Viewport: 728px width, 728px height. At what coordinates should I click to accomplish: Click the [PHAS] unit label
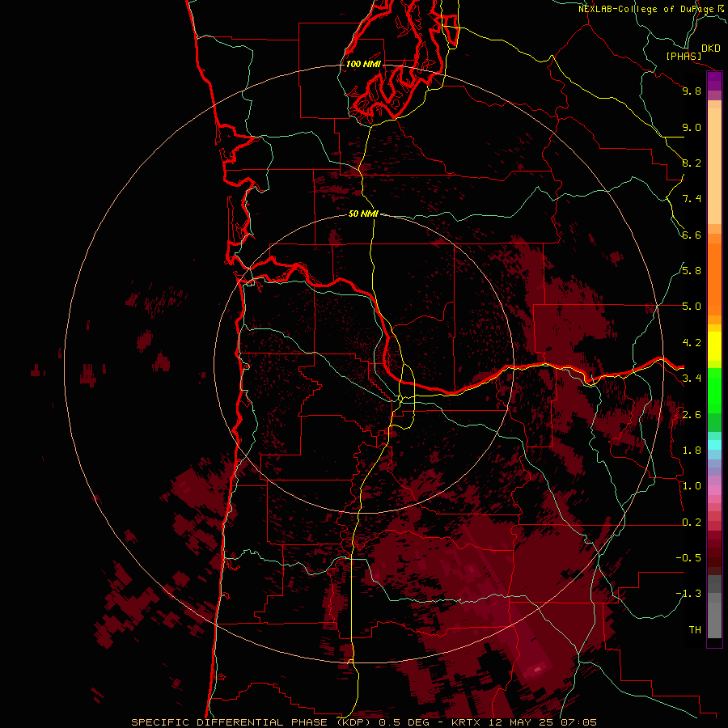click(684, 57)
